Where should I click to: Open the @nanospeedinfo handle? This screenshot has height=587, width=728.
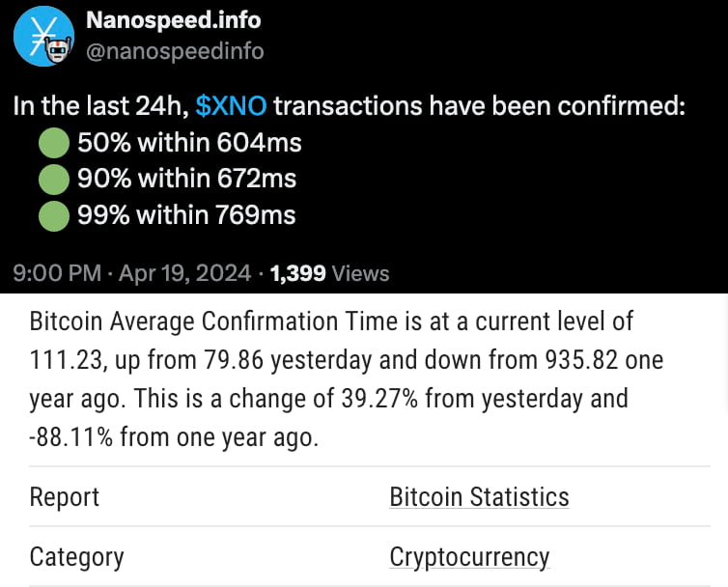[175, 51]
